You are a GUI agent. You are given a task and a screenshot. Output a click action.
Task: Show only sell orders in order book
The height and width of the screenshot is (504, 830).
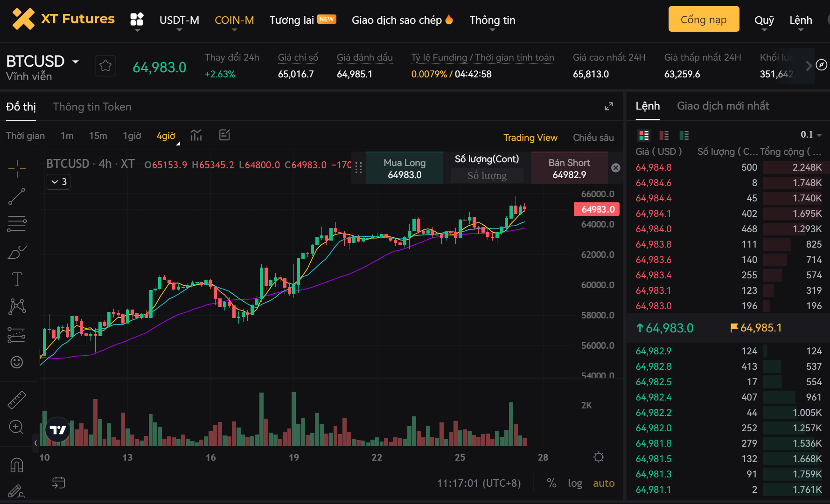tap(664, 136)
